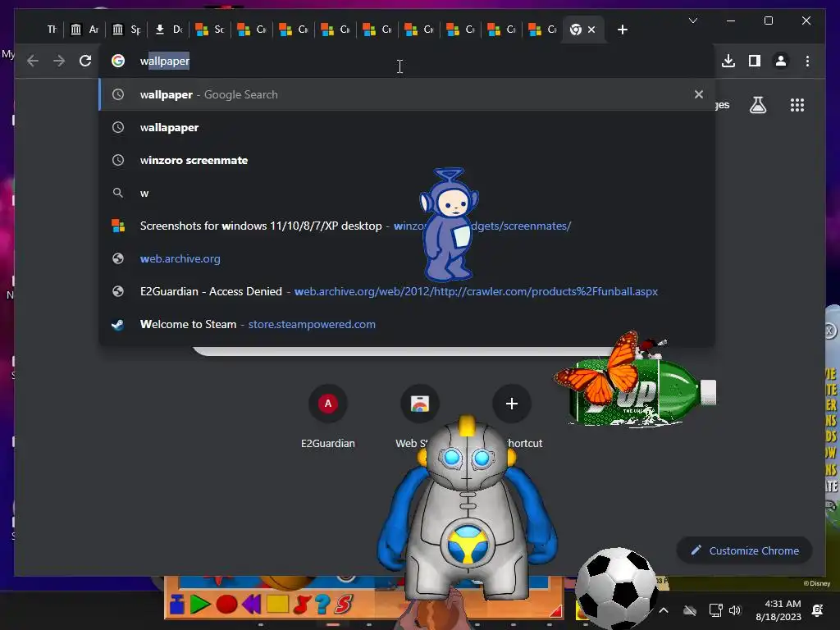This screenshot has width=840, height=630.
Task: Click the OneDrive cloud tray icon
Action: click(690, 610)
